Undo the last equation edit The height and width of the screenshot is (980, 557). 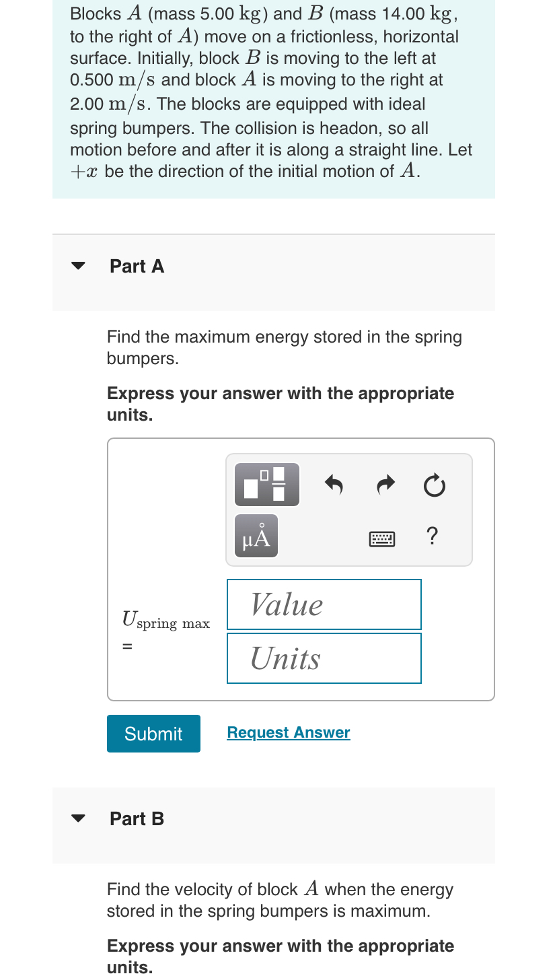(x=334, y=484)
